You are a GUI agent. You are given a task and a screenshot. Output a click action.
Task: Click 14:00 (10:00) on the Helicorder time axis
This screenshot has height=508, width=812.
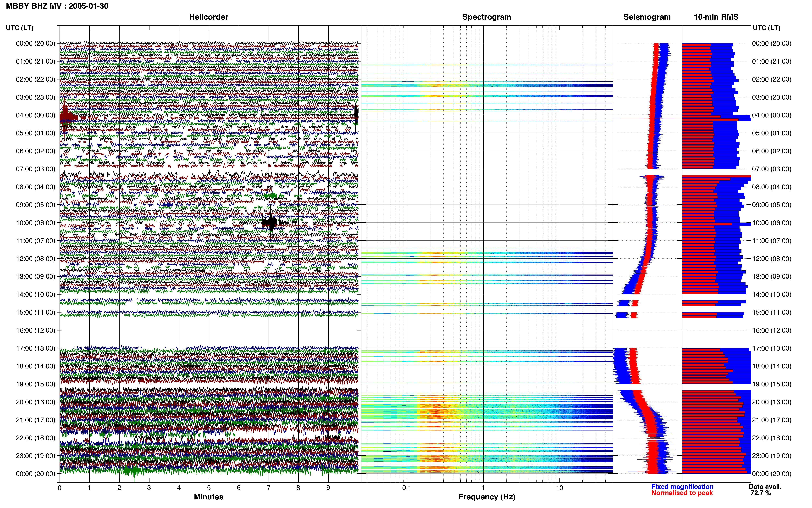click(36, 295)
